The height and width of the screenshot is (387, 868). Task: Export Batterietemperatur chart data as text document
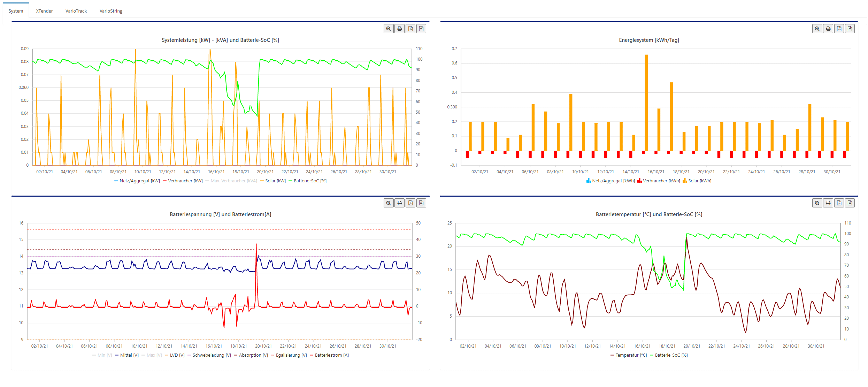[850, 203]
